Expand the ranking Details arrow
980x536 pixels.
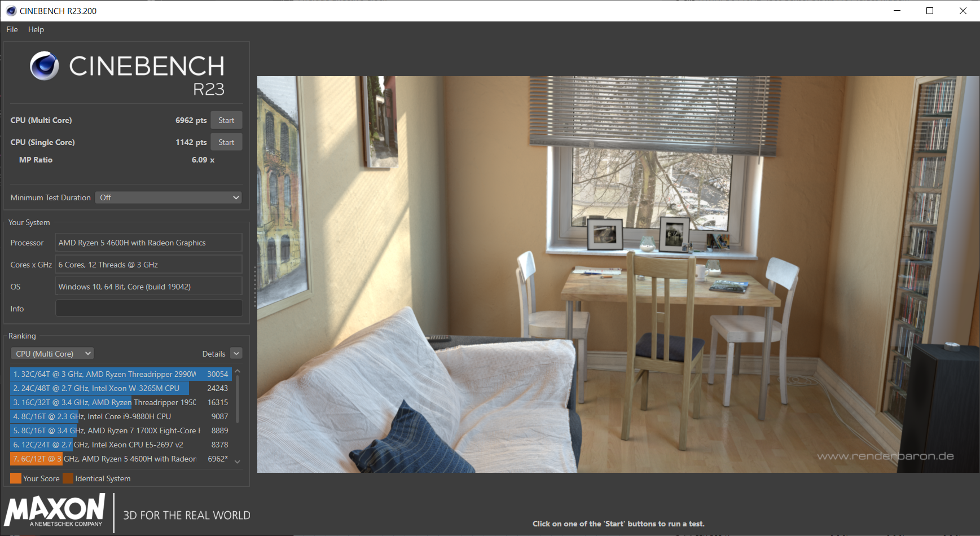(236, 354)
